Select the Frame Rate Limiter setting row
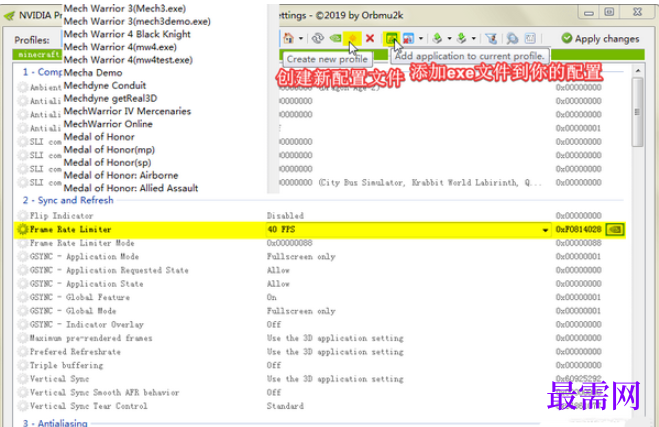Viewport: 659px width, 427px height. [320, 229]
